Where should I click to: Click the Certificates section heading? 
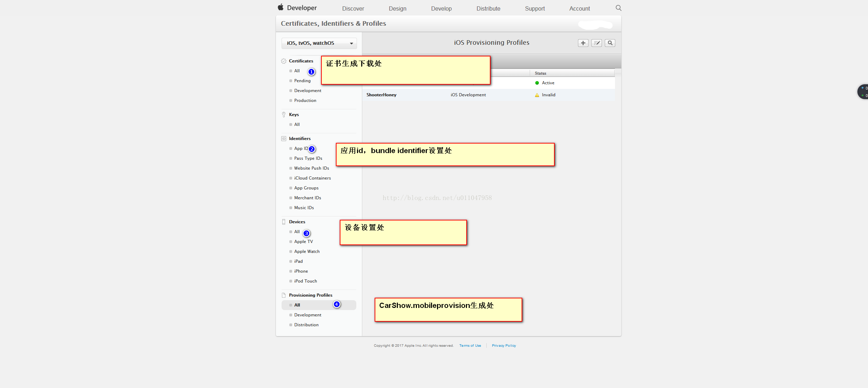tap(301, 61)
